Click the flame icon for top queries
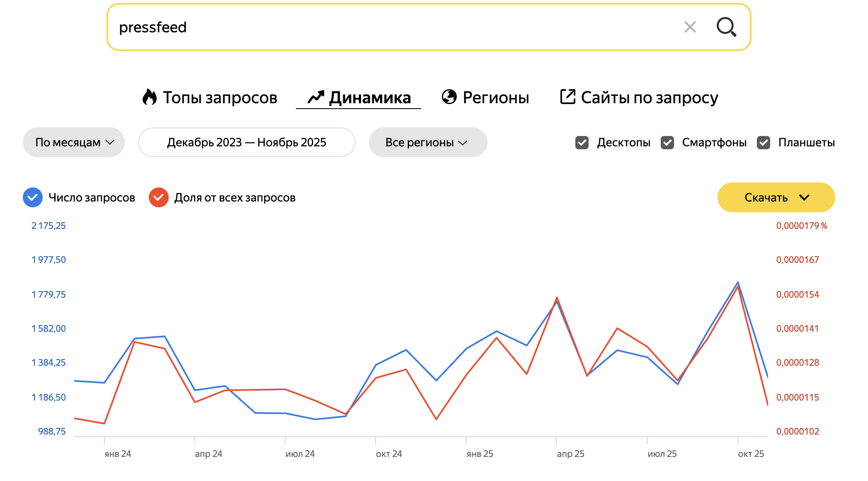The height and width of the screenshot is (481, 868). point(150,97)
